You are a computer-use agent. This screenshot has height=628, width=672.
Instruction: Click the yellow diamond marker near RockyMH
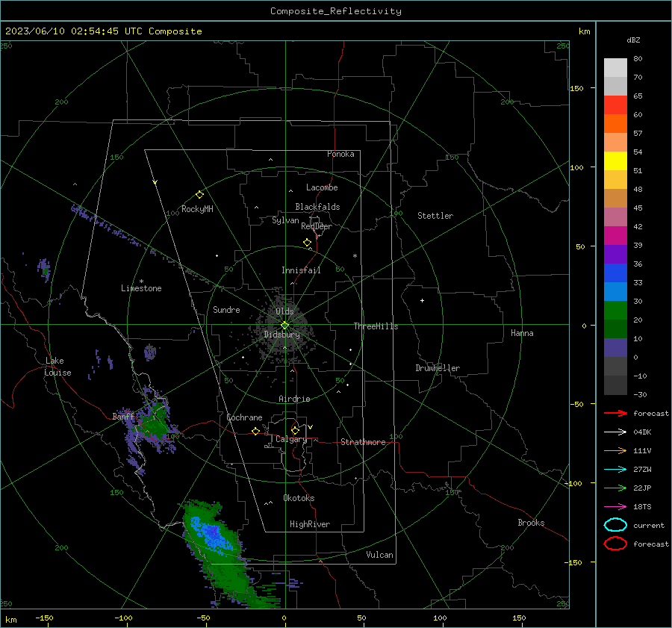pyautogui.click(x=199, y=195)
